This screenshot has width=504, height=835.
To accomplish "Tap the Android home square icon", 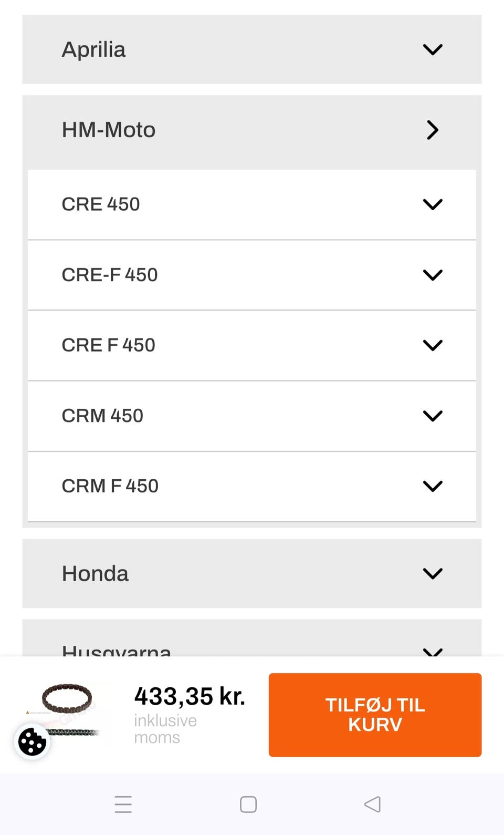I will (x=248, y=804).
